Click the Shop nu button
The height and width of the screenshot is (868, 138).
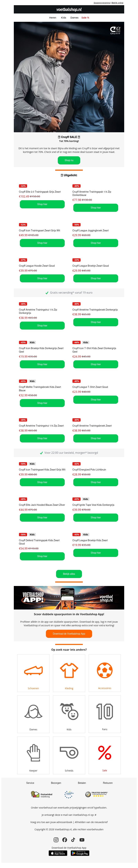[69, 160]
